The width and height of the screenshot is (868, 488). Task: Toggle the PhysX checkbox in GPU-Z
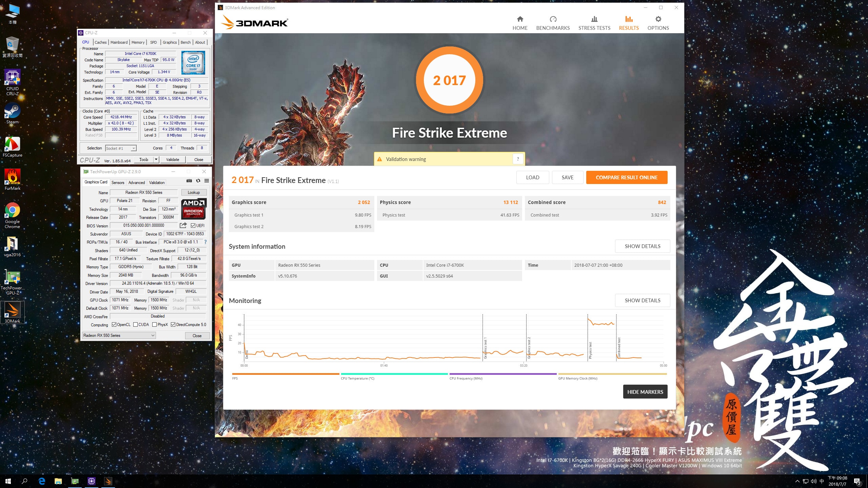[x=154, y=325]
